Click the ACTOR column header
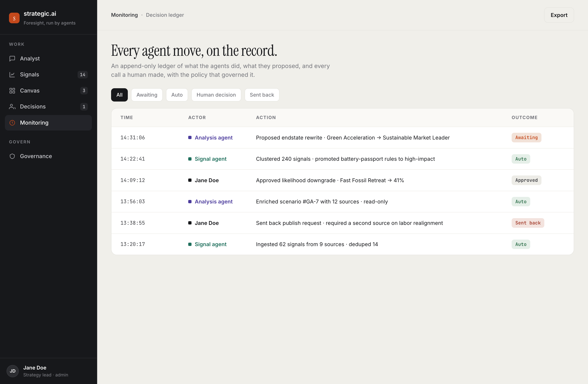 pyautogui.click(x=197, y=118)
